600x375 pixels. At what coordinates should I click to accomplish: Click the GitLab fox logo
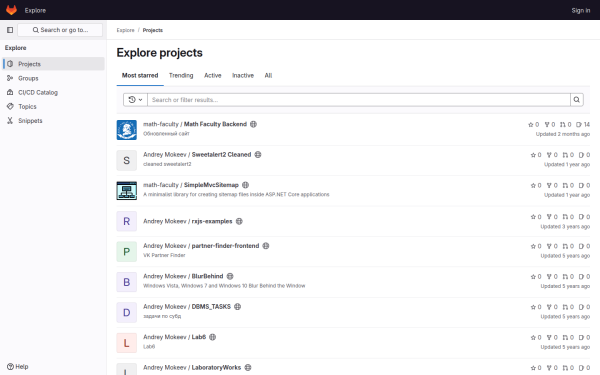pos(11,10)
